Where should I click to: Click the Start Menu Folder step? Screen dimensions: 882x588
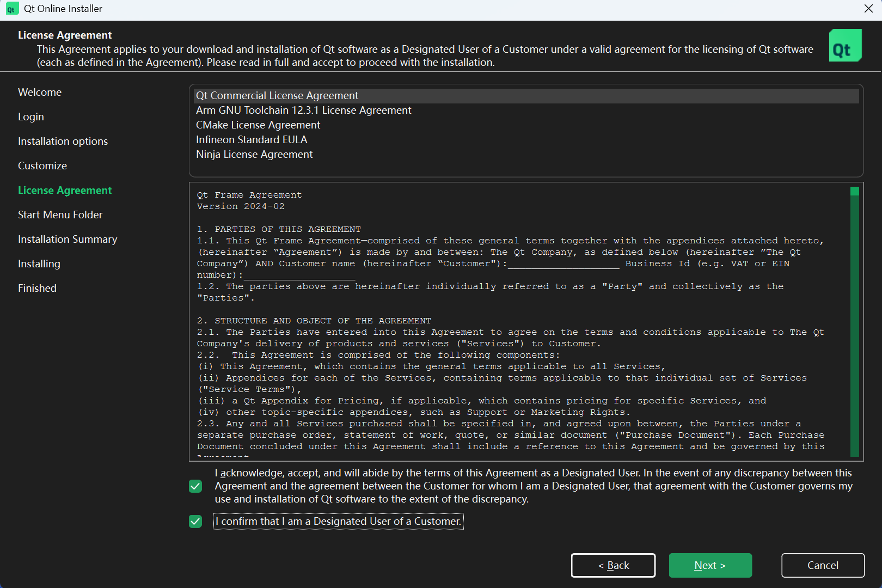tap(60, 215)
